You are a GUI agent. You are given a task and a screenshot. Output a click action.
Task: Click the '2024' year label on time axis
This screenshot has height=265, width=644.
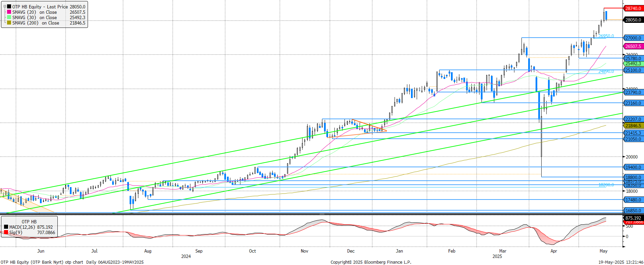pos(186,256)
